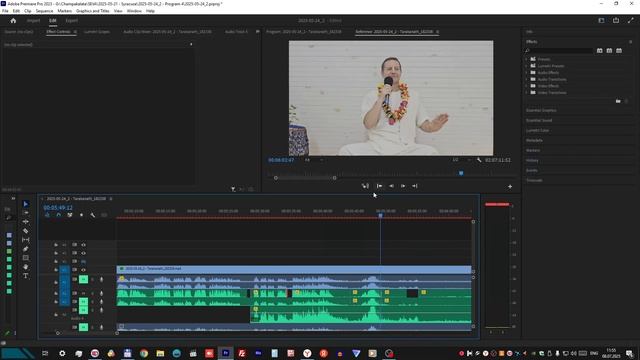Go to In point in Reference monitor
Viewport: 640px width, 360px height.
[x=379, y=186]
